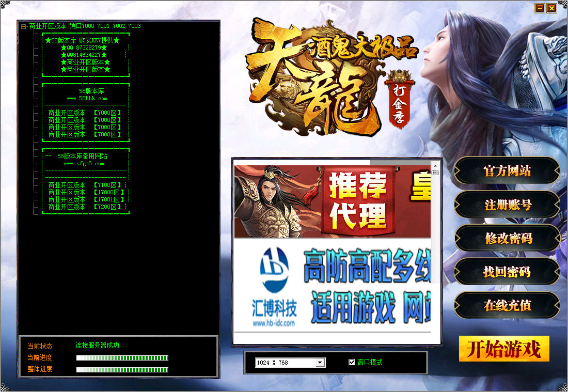
Task: Toggle the 窗口模式 window mode checkbox
Action: tap(351, 362)
